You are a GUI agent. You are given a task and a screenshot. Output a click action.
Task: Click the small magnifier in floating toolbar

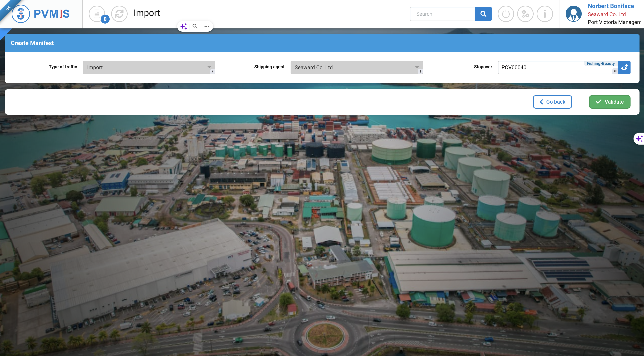click(195, 26)
